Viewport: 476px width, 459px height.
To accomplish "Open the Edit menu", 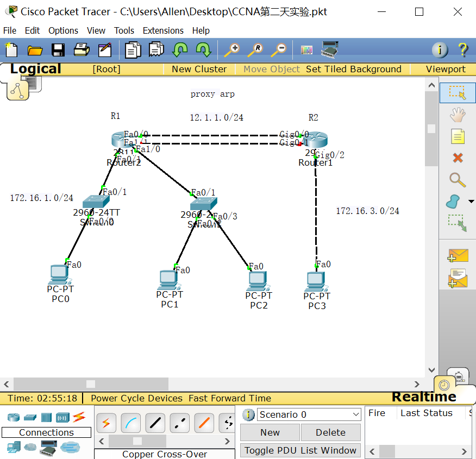I will pyautogui.click(x=32, y=30).
